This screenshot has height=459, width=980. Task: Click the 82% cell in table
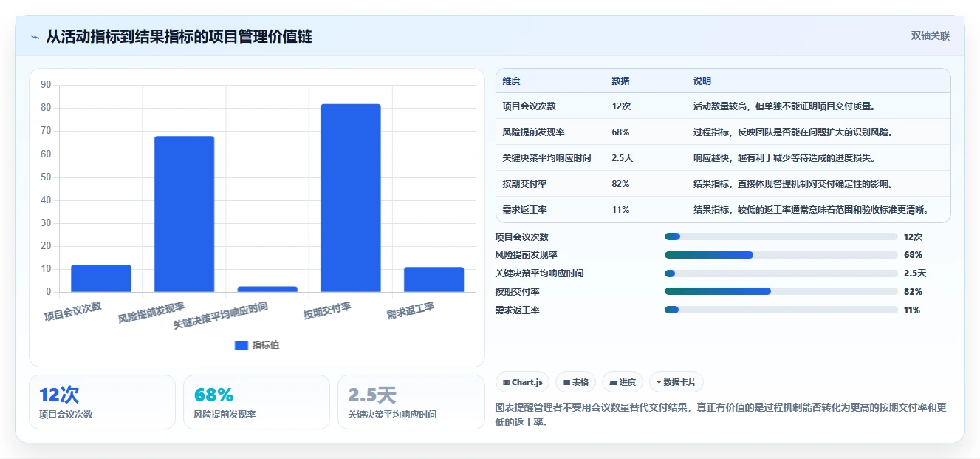[620, 184]
